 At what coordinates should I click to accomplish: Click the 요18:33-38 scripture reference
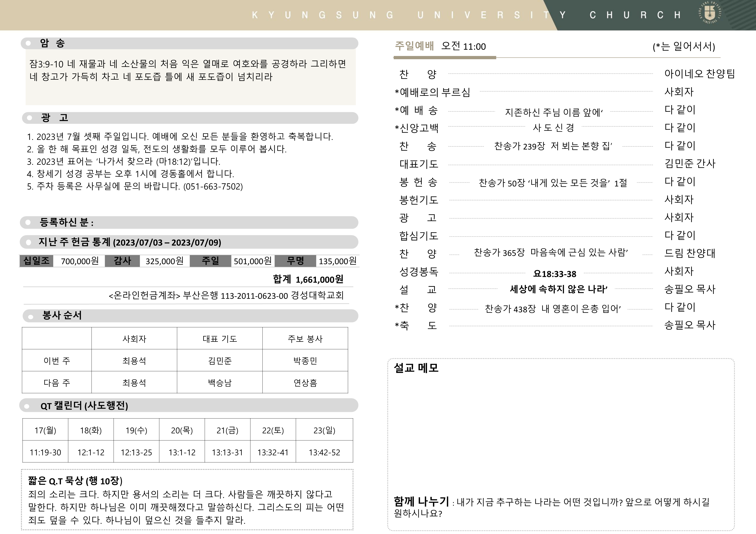555,274
